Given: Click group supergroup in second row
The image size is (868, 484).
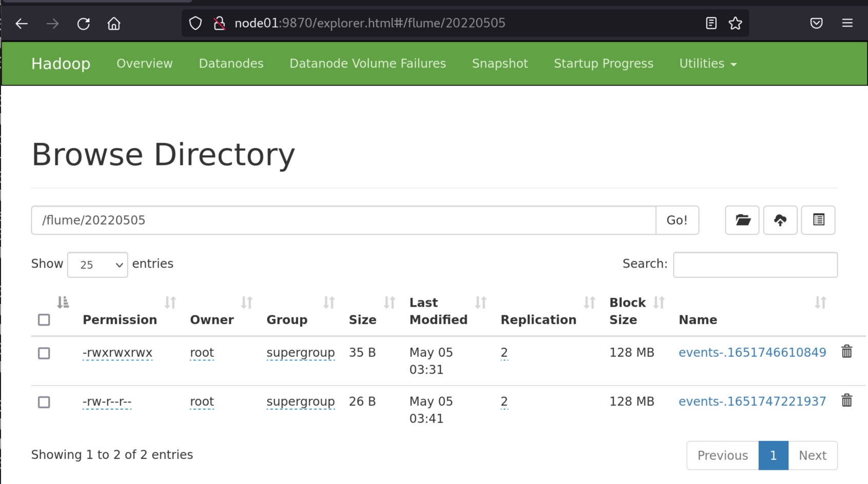Looking at the screenshot, I should [x=301, y=402].
